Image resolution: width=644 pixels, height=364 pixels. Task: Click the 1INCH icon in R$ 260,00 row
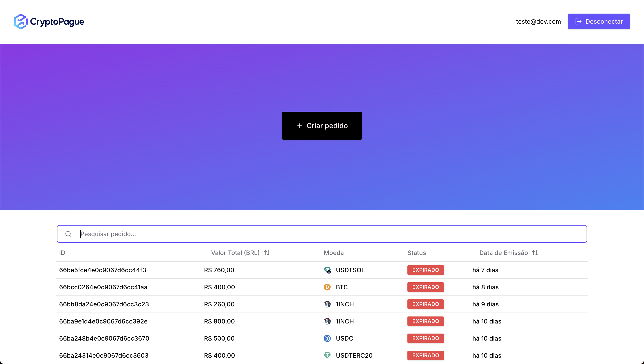point(327,304)
